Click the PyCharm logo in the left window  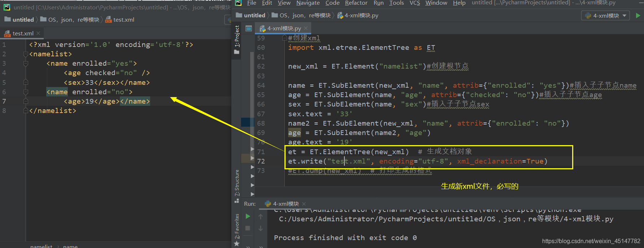[6, 7]
